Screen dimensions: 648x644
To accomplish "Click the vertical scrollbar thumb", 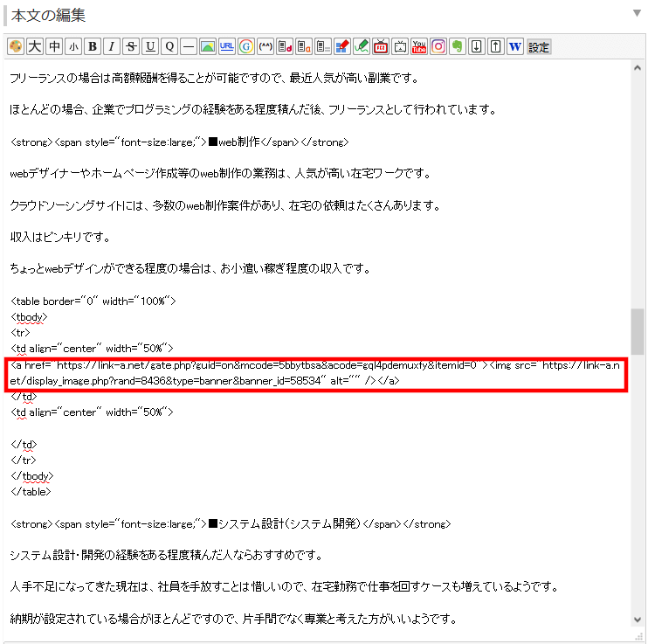I will 638,332.
